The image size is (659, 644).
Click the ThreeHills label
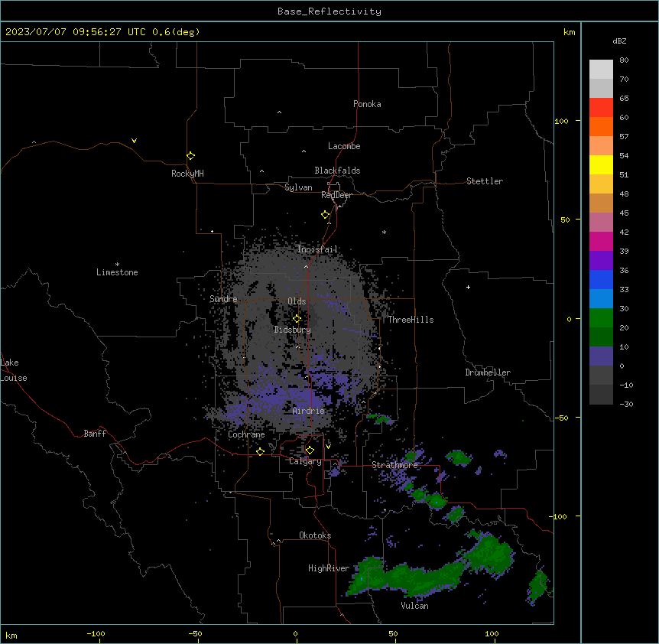(x=411, y=320)
